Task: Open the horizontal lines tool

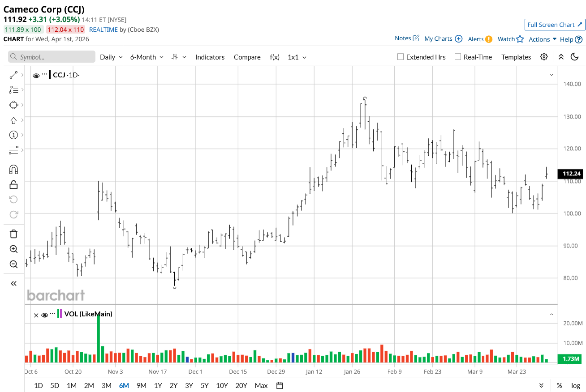Action: pos(13,149)
